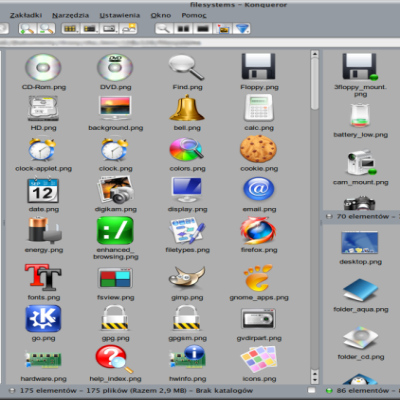Open the Zakładki menu

(26, 15)
